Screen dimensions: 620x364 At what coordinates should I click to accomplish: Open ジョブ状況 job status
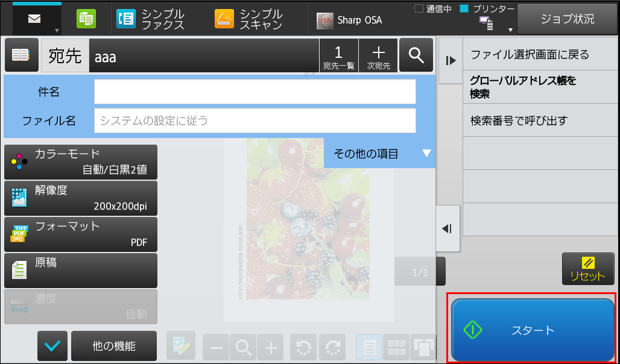(567, 19)
